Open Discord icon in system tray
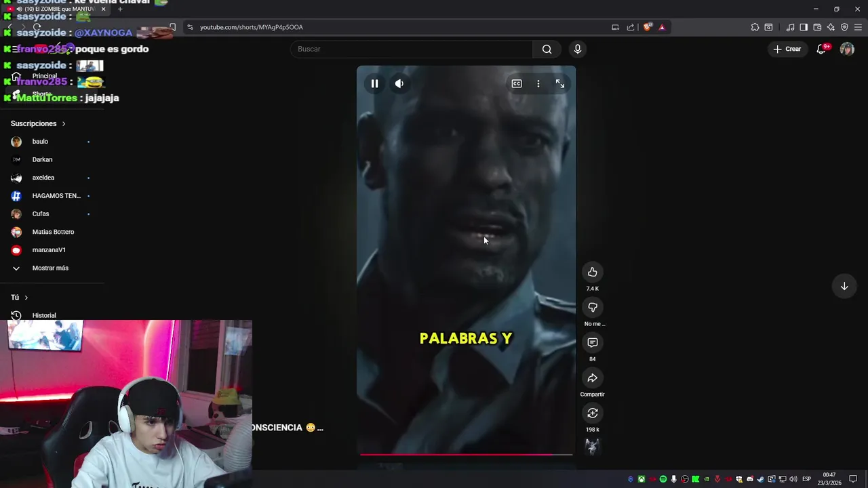 [x=750, y=479]
